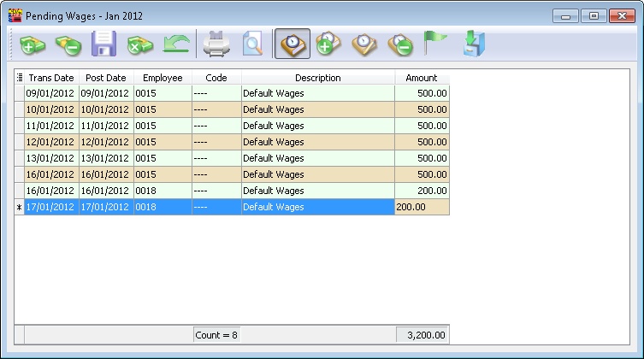
Task: Click Amount 500.00 in the 12/01/2012 row
Action: (x=422, y=142)
